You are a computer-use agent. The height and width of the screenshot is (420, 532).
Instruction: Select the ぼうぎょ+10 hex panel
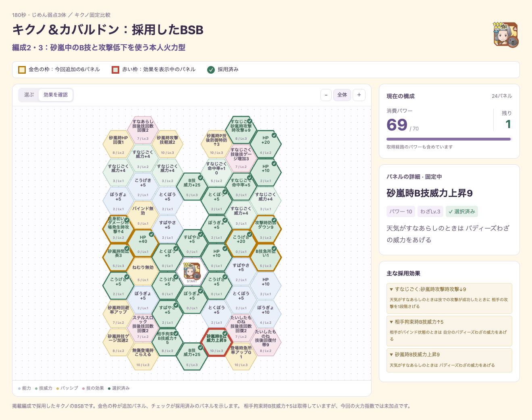(x=266, y=314)
